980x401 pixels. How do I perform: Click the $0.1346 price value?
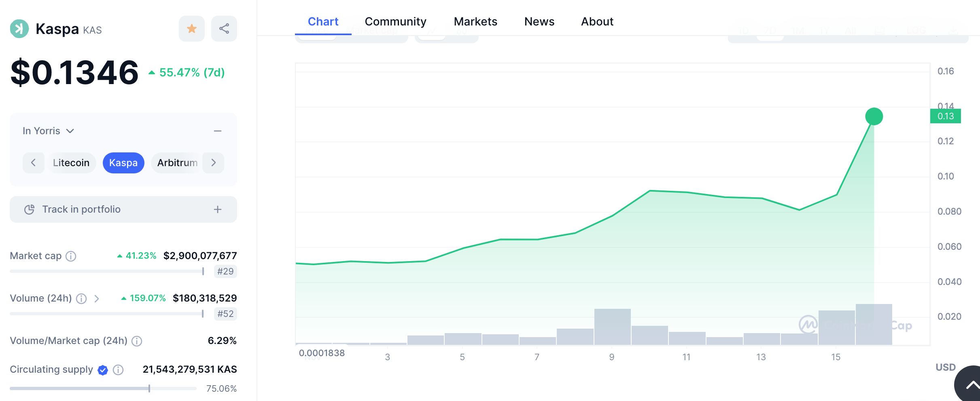click(74, 73)
